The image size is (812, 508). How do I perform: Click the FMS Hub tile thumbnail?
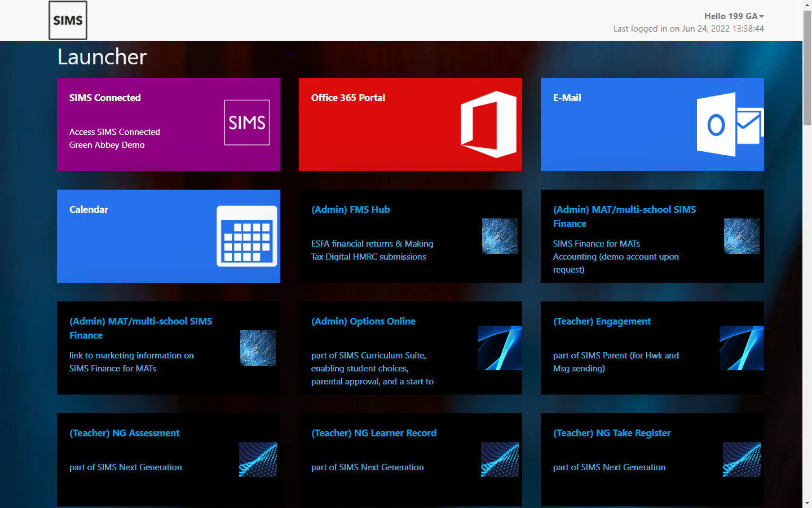500,236
